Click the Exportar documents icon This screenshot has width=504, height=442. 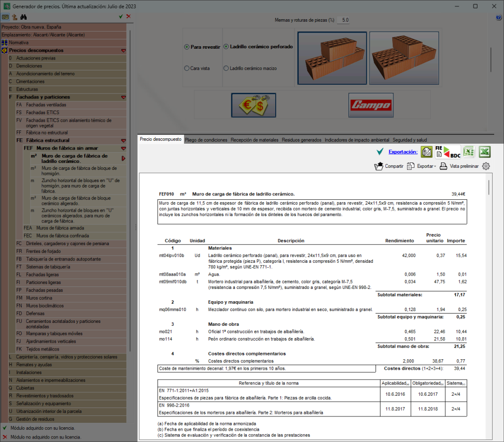tap(411, 166)
